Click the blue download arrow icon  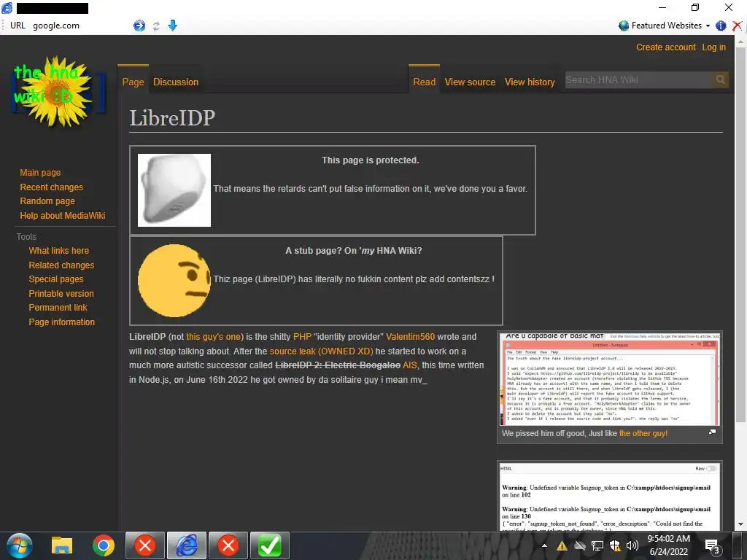(172, 26)
